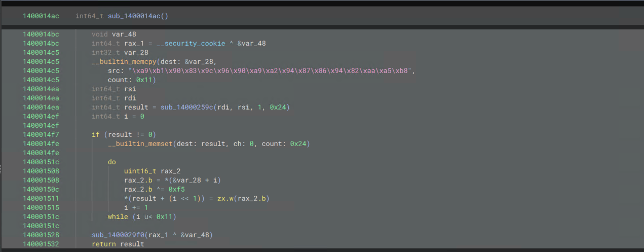Screen dimensions: 644x252
Task: Click address 14000150c in the gutter
Action: (41, 189)
